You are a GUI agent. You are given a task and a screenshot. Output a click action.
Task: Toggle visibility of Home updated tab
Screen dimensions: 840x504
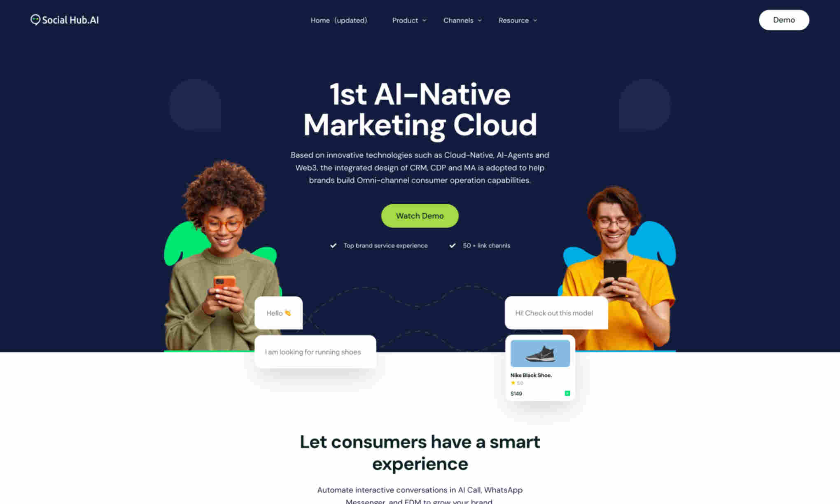click(x=338, y=20)
